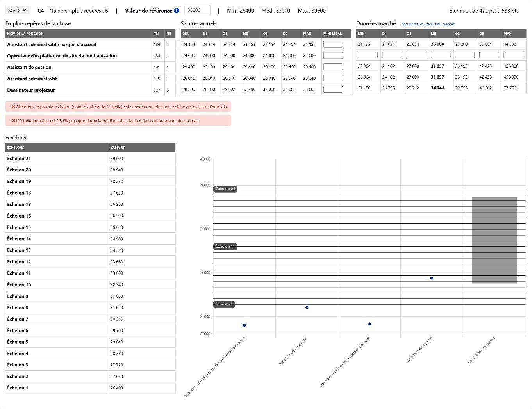Select the Échelon 21 label on chart
Viewport: 532px width, 409px height.
click(225, 189)
